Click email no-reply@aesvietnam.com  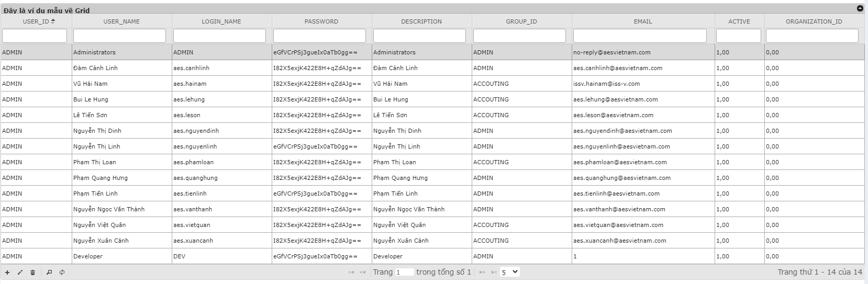(x=612, y=52)
